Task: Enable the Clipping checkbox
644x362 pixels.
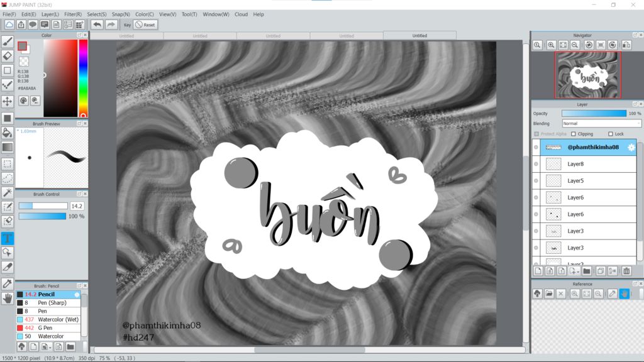Action: [574, 134]
